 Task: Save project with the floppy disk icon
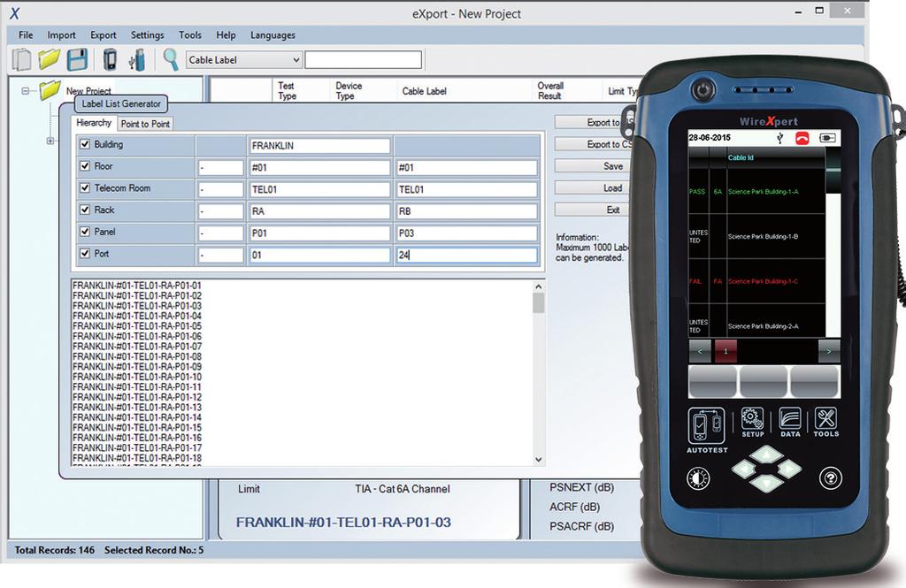[x=77, y=59]
